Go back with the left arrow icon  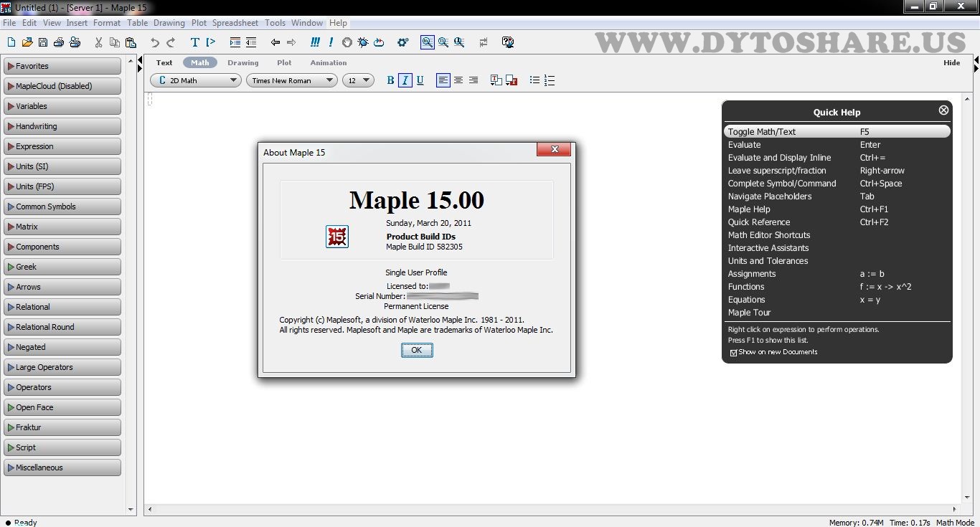275,42
